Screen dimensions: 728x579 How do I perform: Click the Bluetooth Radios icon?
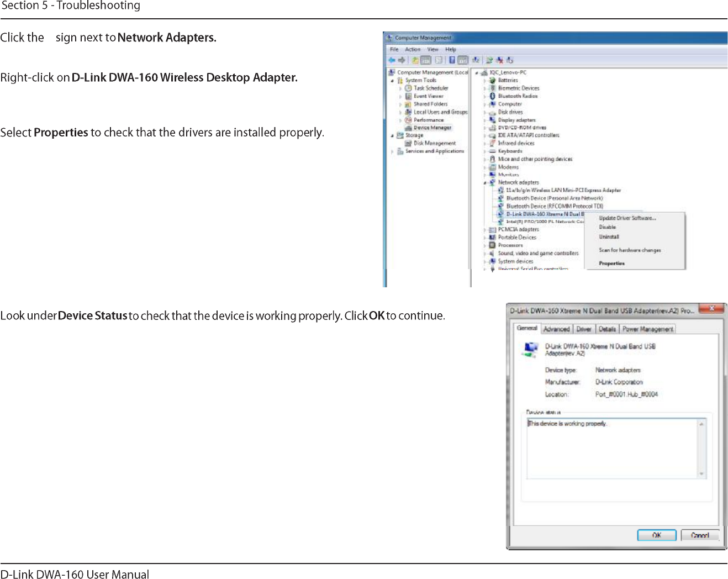click(x=493, y=96)
